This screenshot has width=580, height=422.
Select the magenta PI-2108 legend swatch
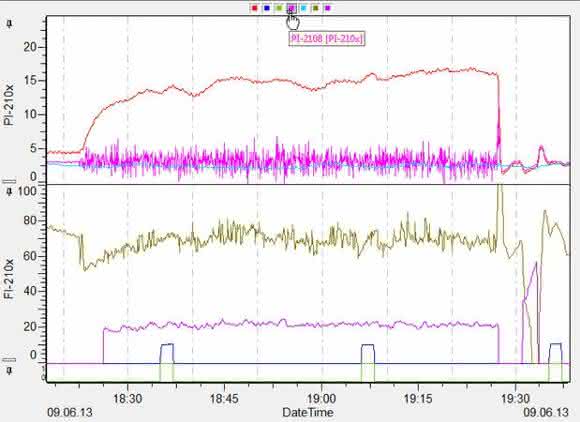tap(291, 8)
